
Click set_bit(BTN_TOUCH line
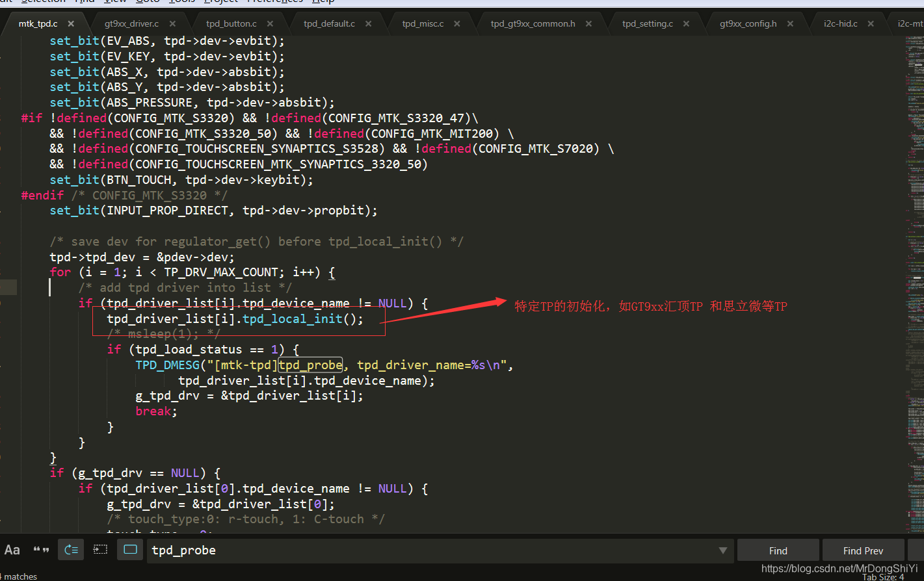click(x=181, y=180)
